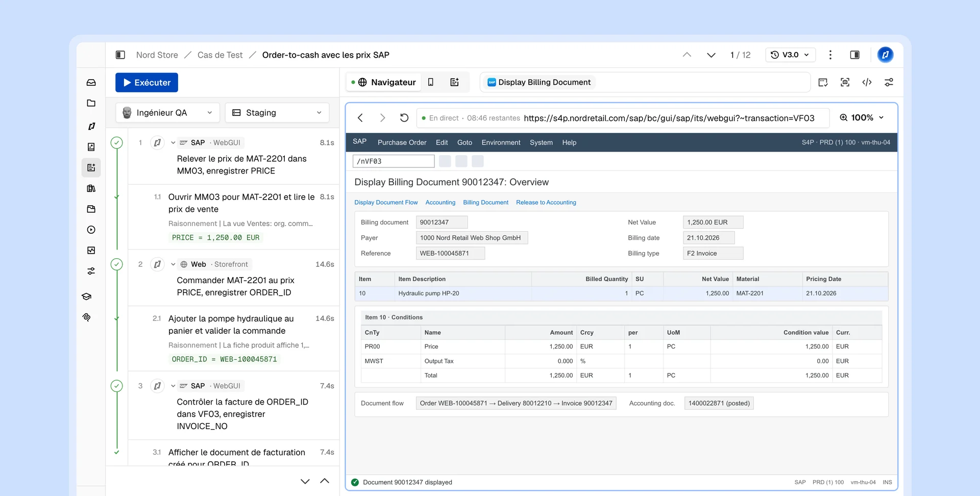The image size is (980, 496).
Task: Open the SAP Goto menu
Action: 464,142
